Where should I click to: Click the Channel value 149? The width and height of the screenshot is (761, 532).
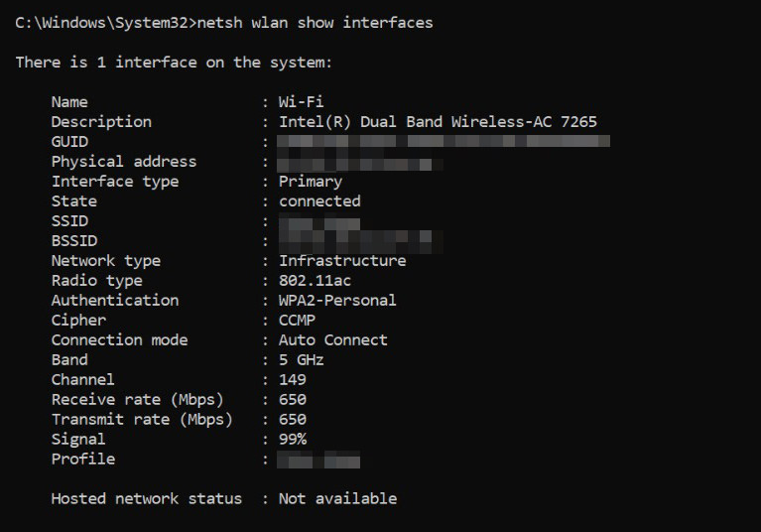coord(292,380)
